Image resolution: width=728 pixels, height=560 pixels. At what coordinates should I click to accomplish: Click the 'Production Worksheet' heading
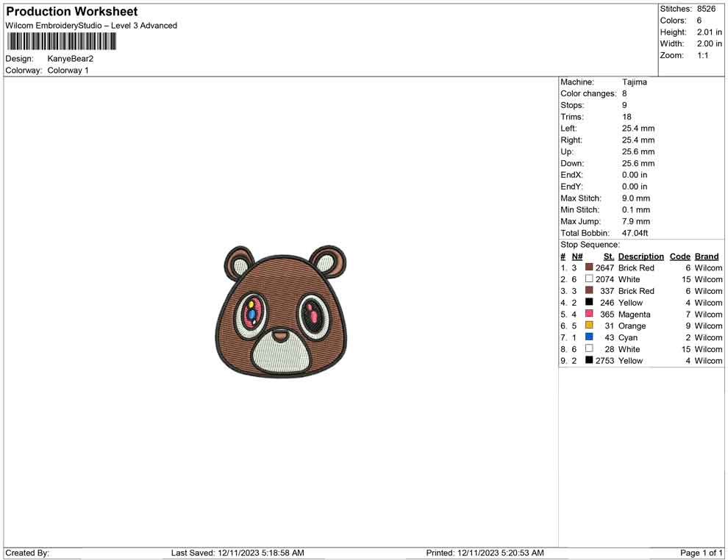pyautogui.click(x=72, y=12)
